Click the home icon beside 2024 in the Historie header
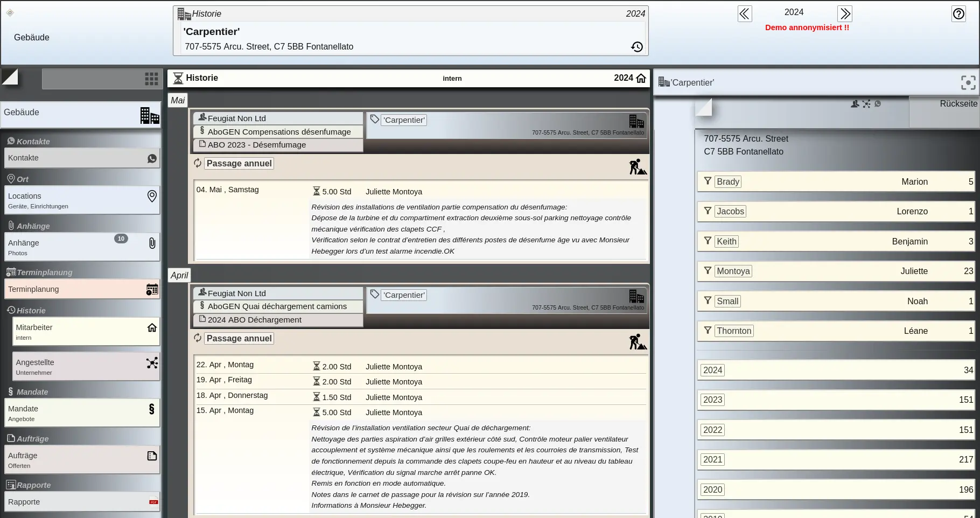980x518 pixels. coord(641,78)
